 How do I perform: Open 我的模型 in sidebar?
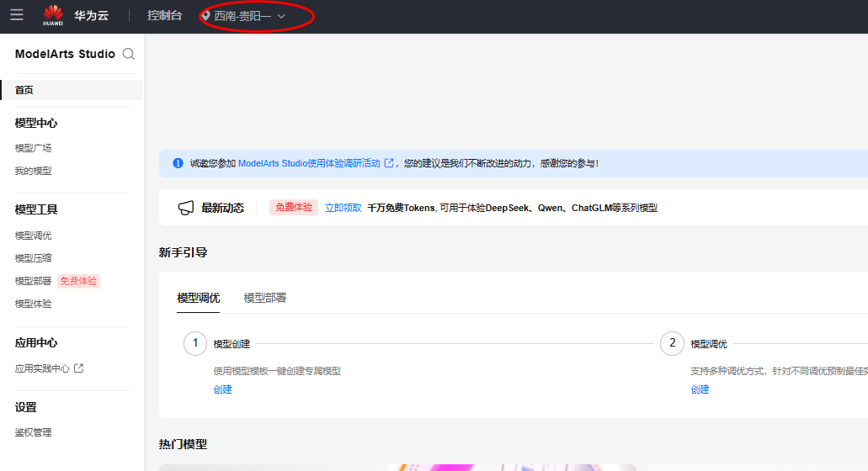33,171
